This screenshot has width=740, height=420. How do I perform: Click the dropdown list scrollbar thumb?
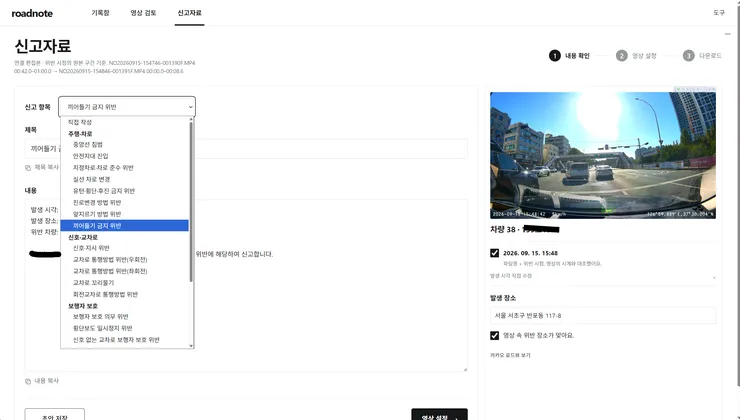pyautogui.click(x=191, y=202)
